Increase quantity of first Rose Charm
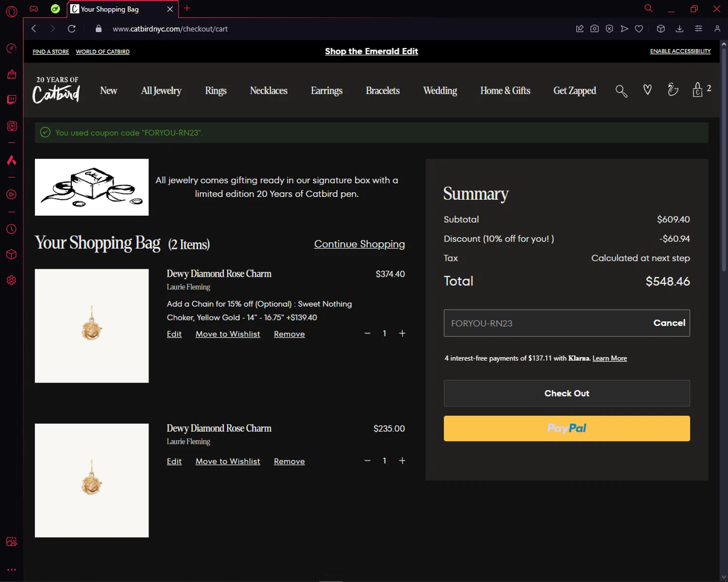 pyautogui.click(x=402, y=333)
